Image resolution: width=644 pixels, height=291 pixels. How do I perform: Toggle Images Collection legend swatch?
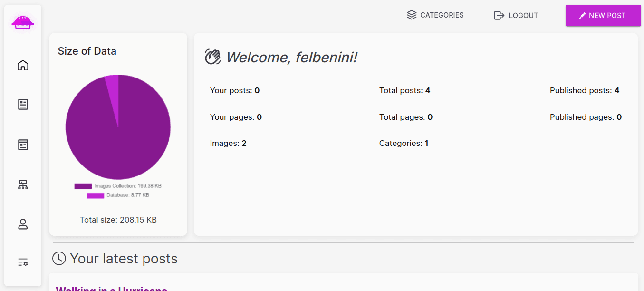83,186
